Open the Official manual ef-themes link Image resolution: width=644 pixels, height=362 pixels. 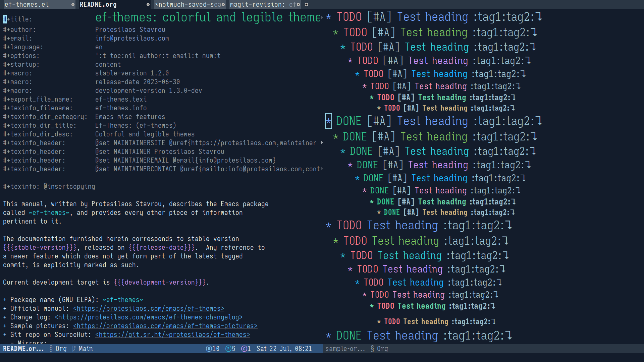pyautogui.click(x=149, y=308)
